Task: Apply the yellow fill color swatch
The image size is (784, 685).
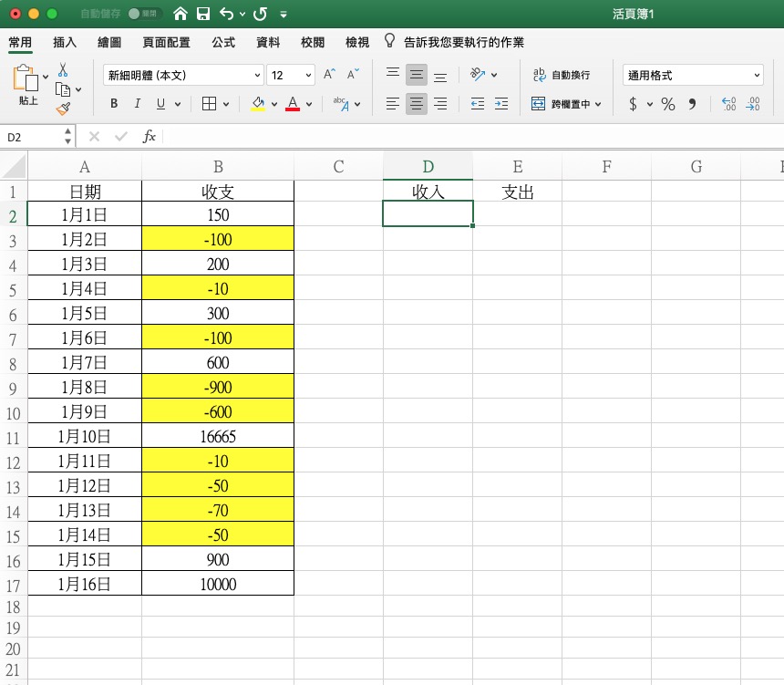Action: point(258,104)
